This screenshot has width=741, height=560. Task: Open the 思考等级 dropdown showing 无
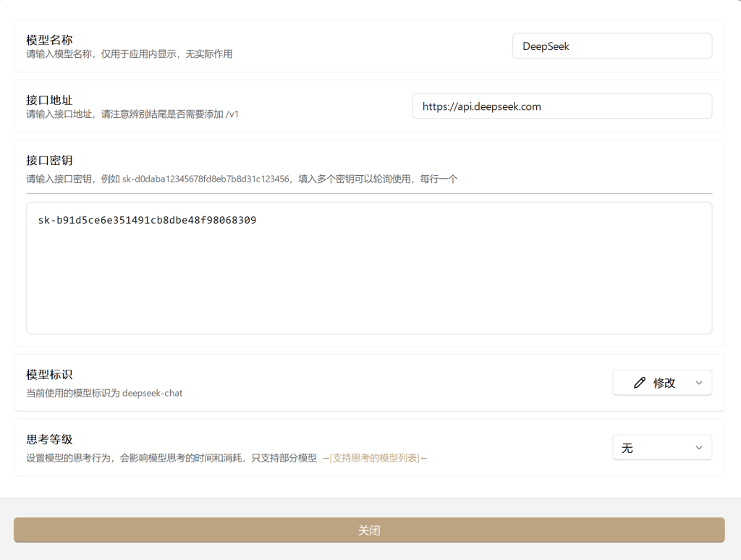tap(661, 448)
